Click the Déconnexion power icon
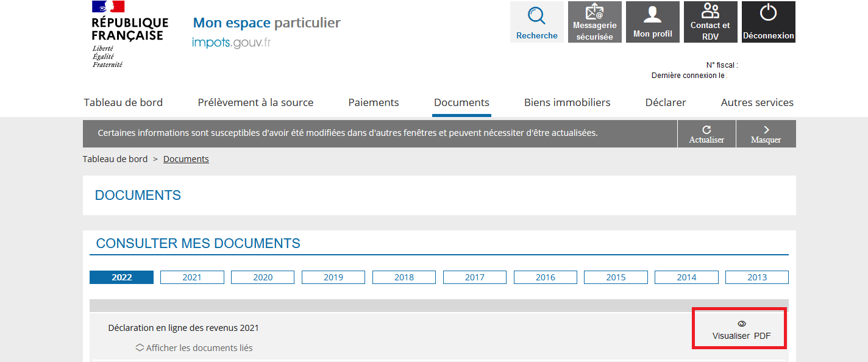The image size is (868, 362). click(x=768, y=13)
